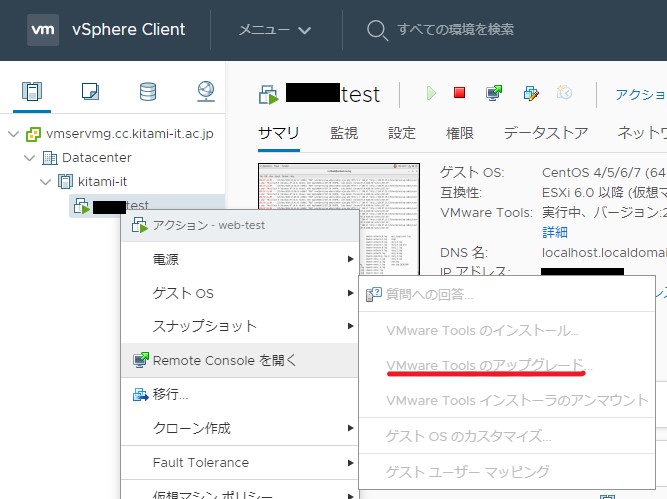Click the VM icon beside the page title
Image resolution: width=667 pixels, height=499 pixels.
tap(268, 94)
